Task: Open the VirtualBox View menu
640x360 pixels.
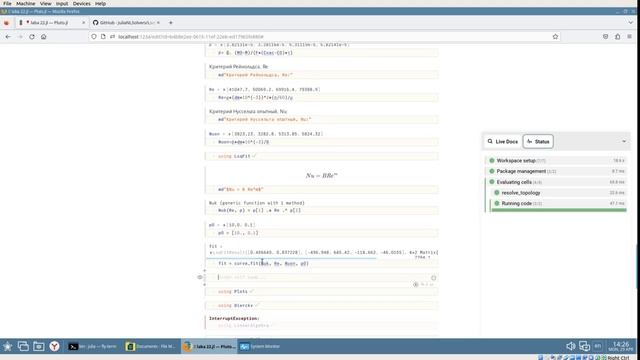Action: coord(45,3)
